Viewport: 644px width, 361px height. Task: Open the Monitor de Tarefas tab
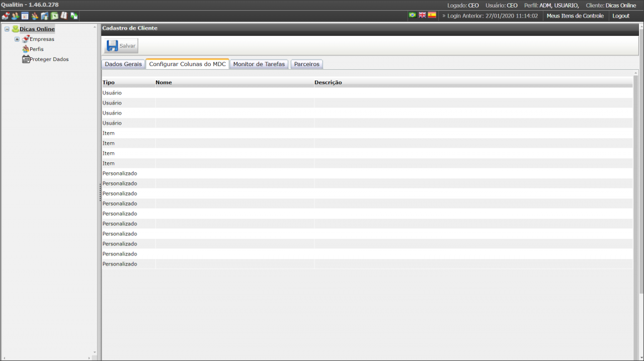coord(258,64)
